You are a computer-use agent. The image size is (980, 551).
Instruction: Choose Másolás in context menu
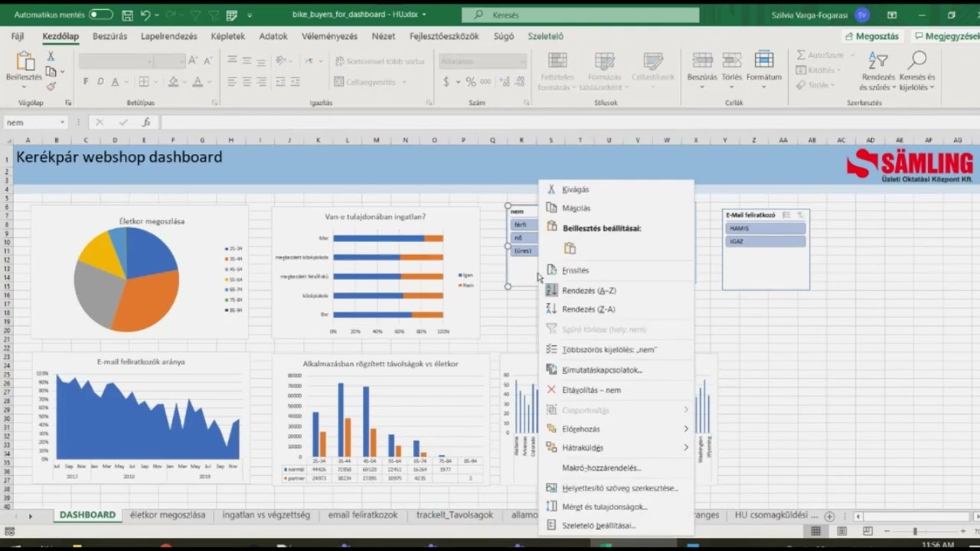616,208
